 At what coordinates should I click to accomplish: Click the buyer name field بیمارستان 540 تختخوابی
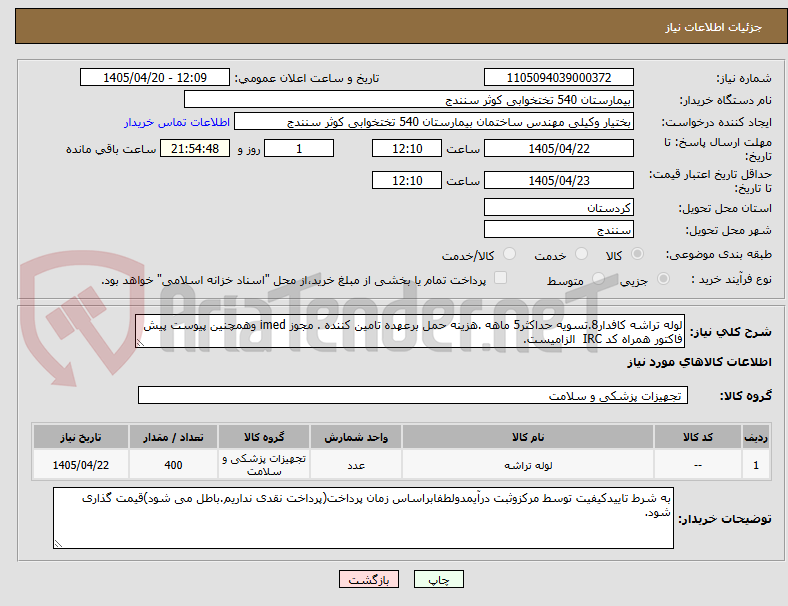[409, 99]
